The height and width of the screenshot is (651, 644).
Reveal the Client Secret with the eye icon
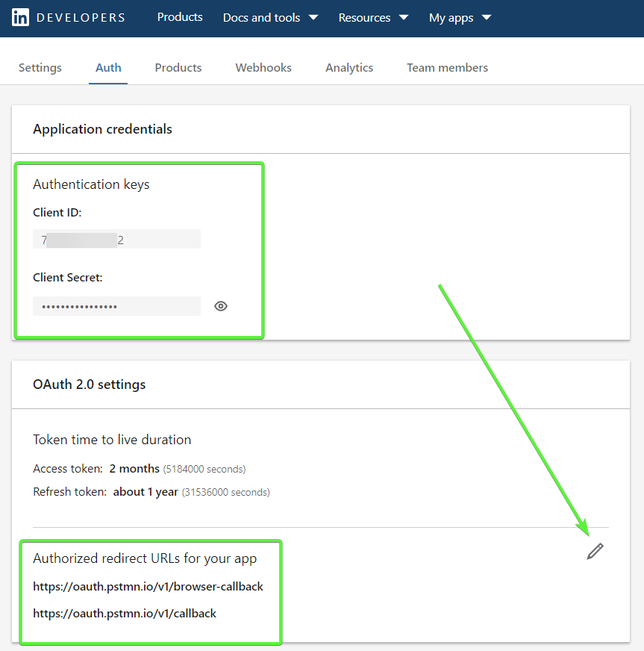pos(221,306)
